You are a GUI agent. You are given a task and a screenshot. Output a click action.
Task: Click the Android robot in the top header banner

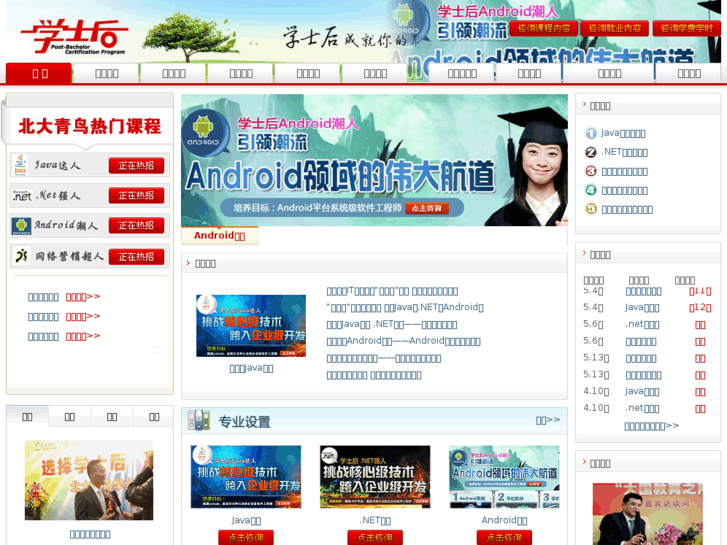click(403, 14)
